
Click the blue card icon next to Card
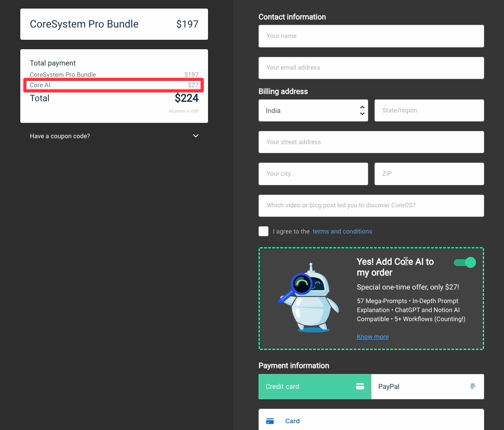coord(270,421)
